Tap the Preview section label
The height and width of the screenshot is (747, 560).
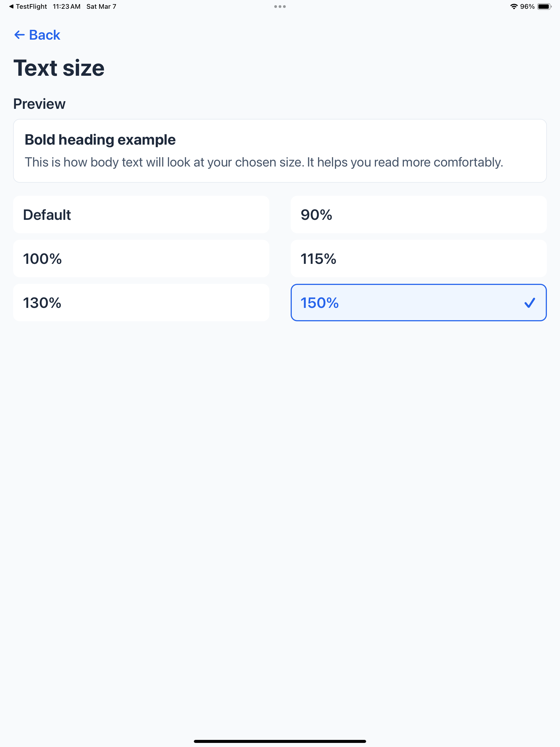(39, 104)
